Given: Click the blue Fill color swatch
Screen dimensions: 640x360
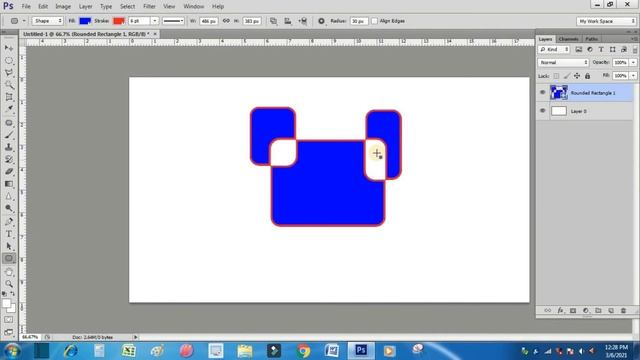Looking at the screenshot, I should [85, 21].
